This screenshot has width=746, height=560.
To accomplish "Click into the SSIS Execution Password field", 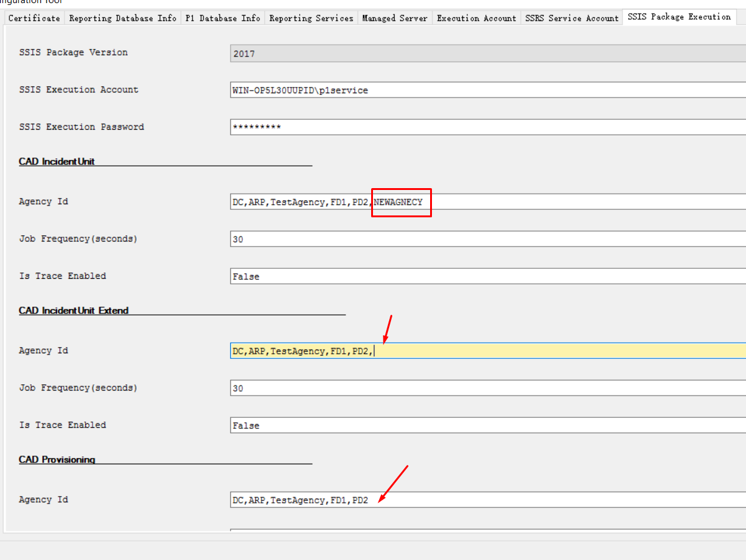I will click(x=488, y=127).
